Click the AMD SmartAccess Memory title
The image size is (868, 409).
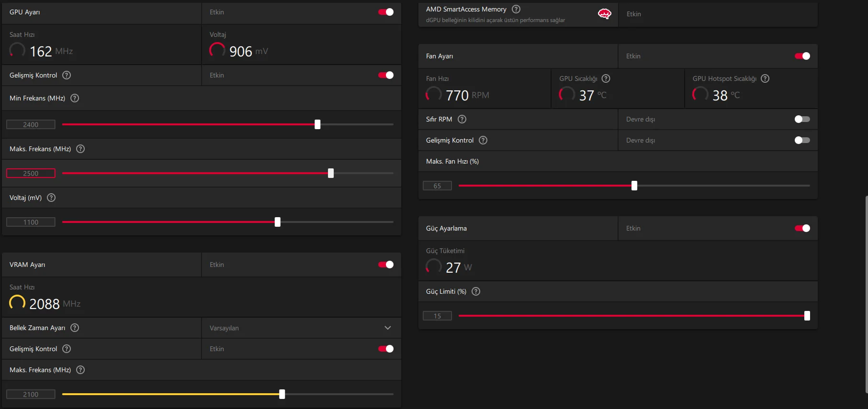coord(466,9)
